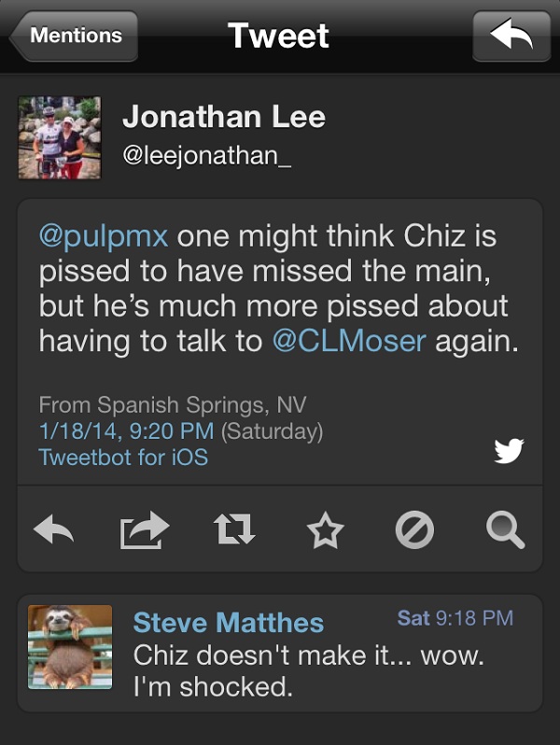Image resolution: width=560 pixels, height=745 pixels.
Task: Tap the reply arrow in the top bar
Action: [511, 36]
